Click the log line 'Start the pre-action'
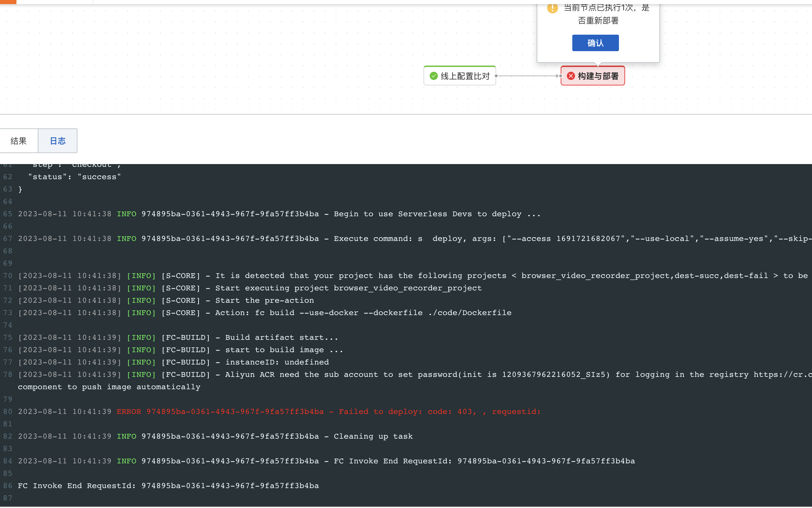 point(166,300)
